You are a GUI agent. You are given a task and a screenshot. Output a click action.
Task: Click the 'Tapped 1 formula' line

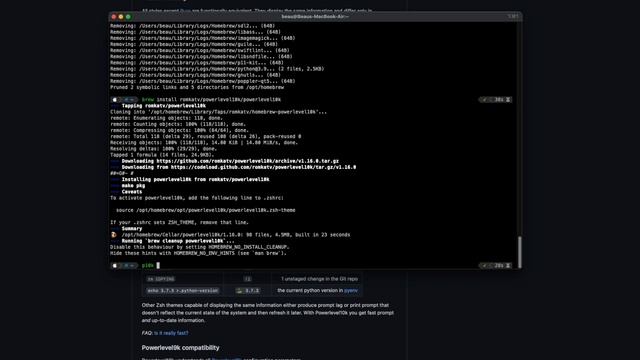(x=162, y=155)
